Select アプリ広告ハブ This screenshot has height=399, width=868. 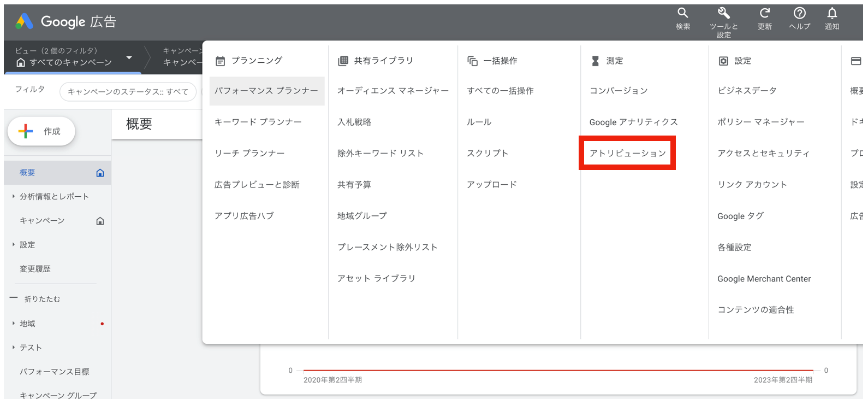point(244,216)
